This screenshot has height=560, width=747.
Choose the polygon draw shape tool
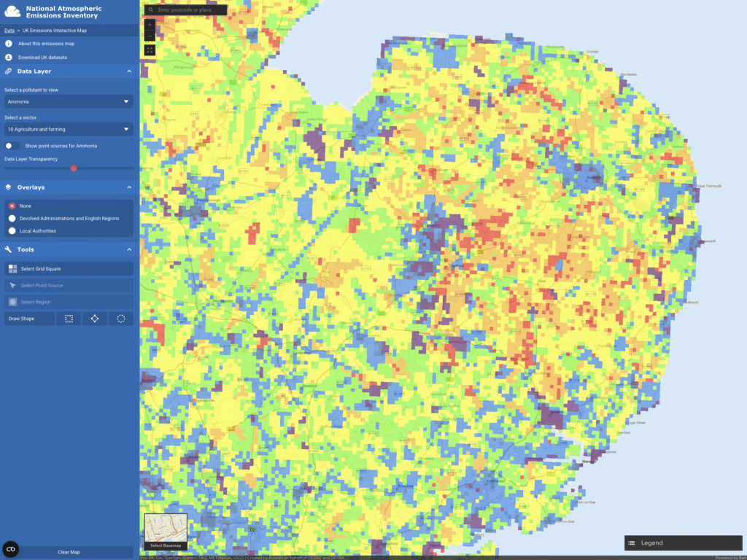[x=95, y=319]
